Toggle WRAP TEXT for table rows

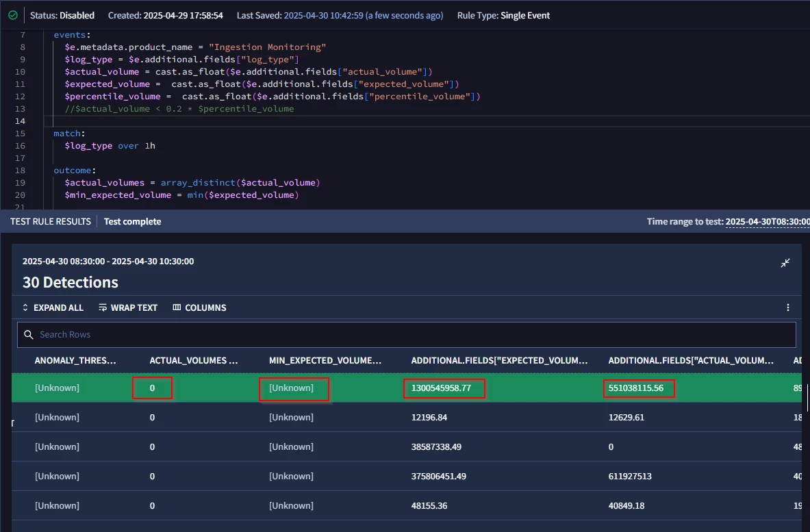coord(128,307)
